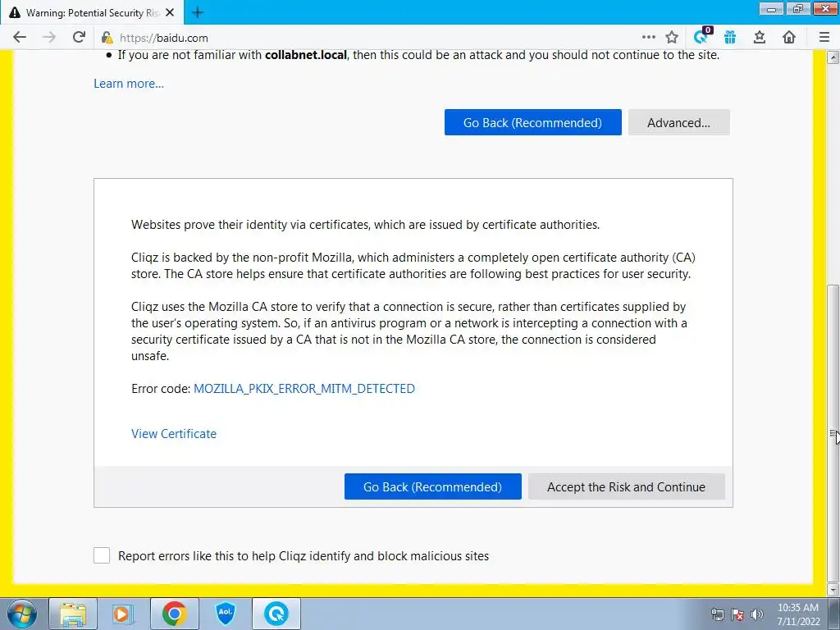This screenshot has width=840, height=630.
Task: Open the page actions three-dots menu
Action: [x=648, y=37]
